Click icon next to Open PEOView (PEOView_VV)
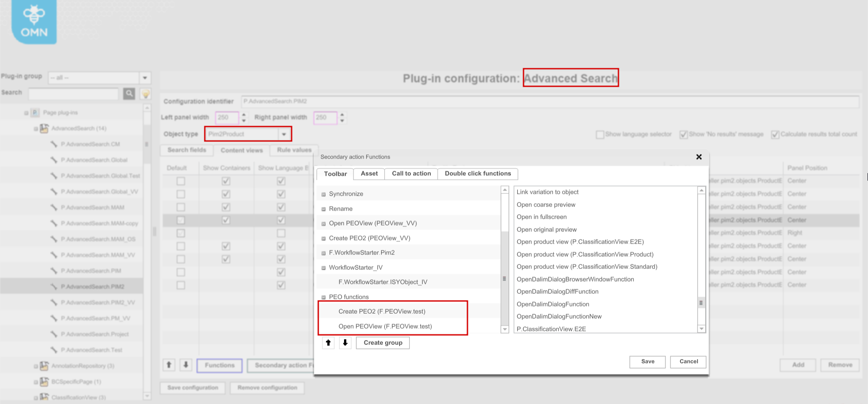The width and height of the screenshot is (868, 404). tap(324, 224)
